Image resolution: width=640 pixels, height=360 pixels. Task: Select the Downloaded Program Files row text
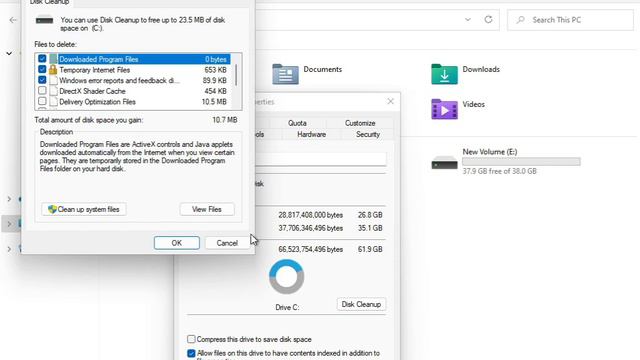[99, 59]
